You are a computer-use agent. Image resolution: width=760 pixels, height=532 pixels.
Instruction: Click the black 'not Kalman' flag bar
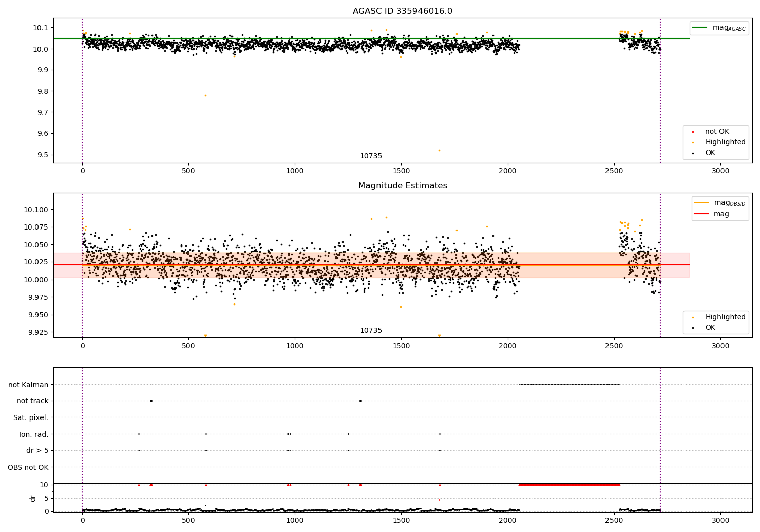[x=569, y=384]
